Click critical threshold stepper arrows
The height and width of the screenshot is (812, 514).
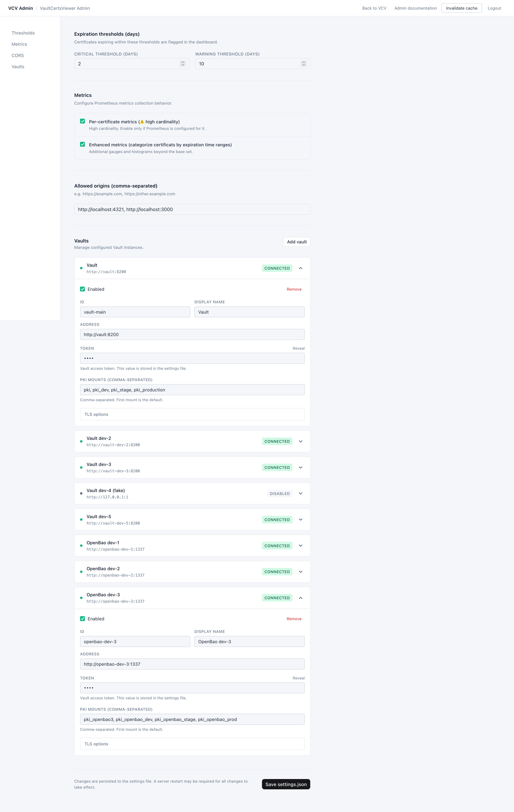pos(183,63)
